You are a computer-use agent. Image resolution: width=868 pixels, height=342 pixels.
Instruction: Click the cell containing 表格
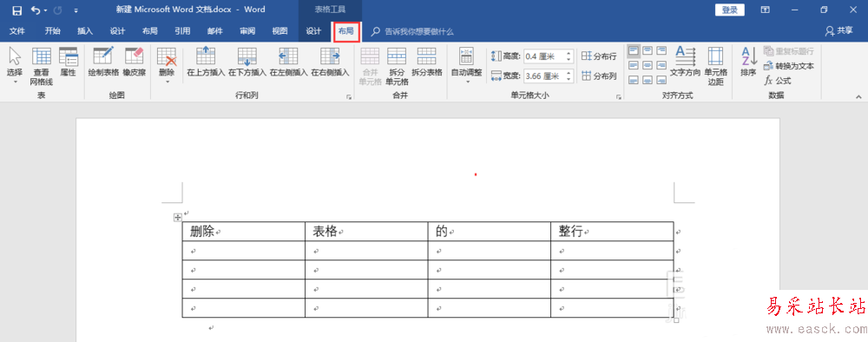click(366, 231)
